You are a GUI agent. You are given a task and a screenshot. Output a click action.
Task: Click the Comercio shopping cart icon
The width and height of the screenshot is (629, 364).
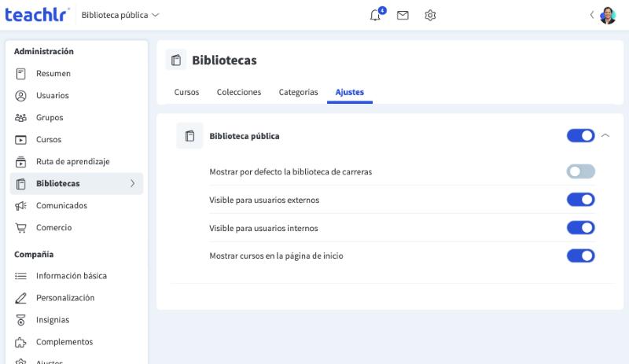20,227
